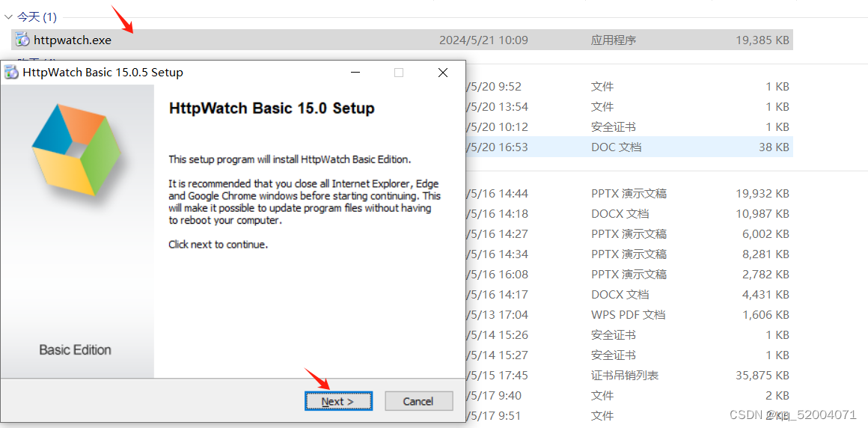
Task: Click the 文件 entry dated 5/17 9:40
Action: coord(602,395)
